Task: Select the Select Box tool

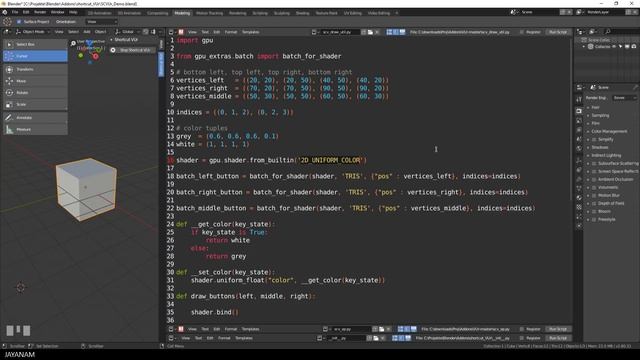Action: click(35, 44)
